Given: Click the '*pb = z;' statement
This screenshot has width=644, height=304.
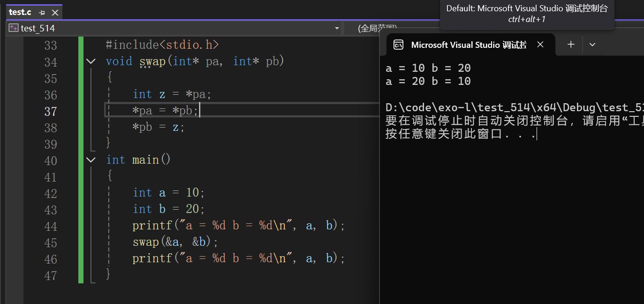Looking at the screenshot, I should coord(159,127).
